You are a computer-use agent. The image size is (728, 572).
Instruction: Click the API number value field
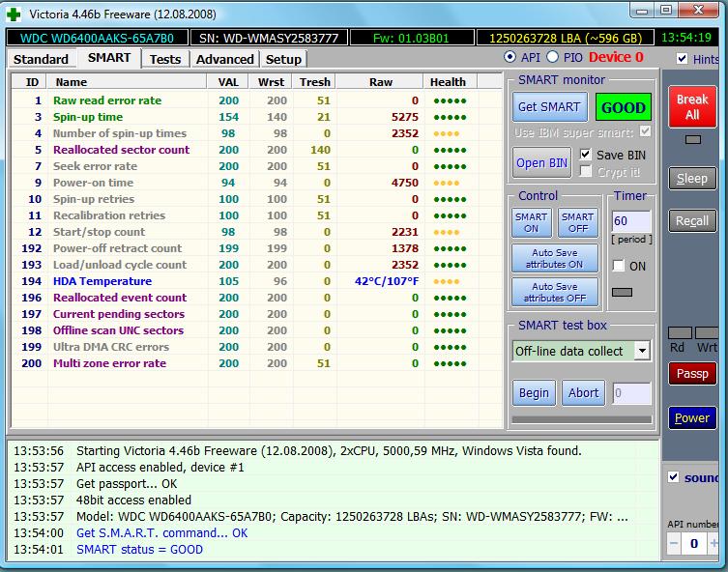click(x=693, y=543)
